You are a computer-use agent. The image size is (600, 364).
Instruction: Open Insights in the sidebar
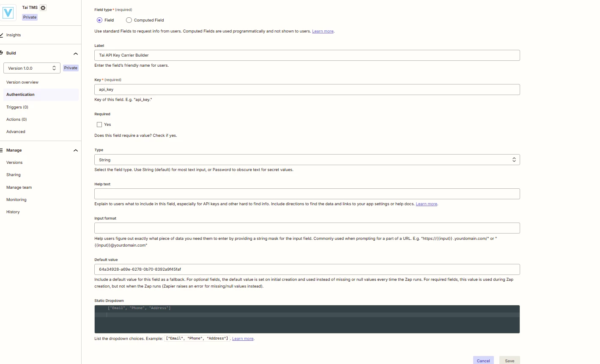(14, 35)
